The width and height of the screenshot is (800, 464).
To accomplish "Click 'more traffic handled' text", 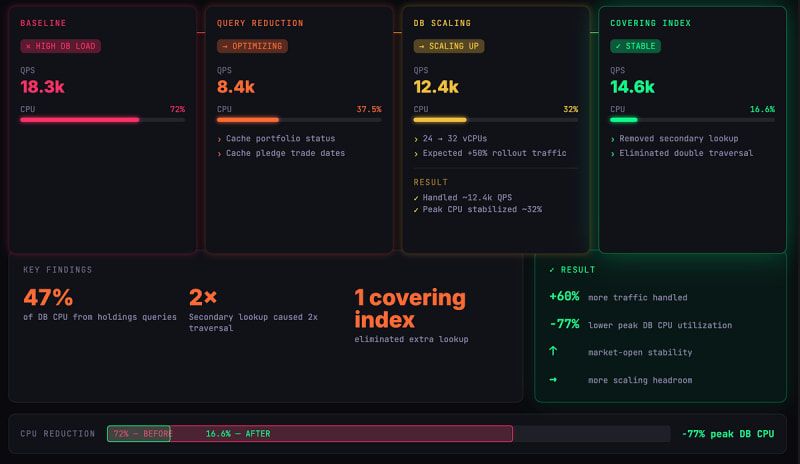I will [637, 298].
